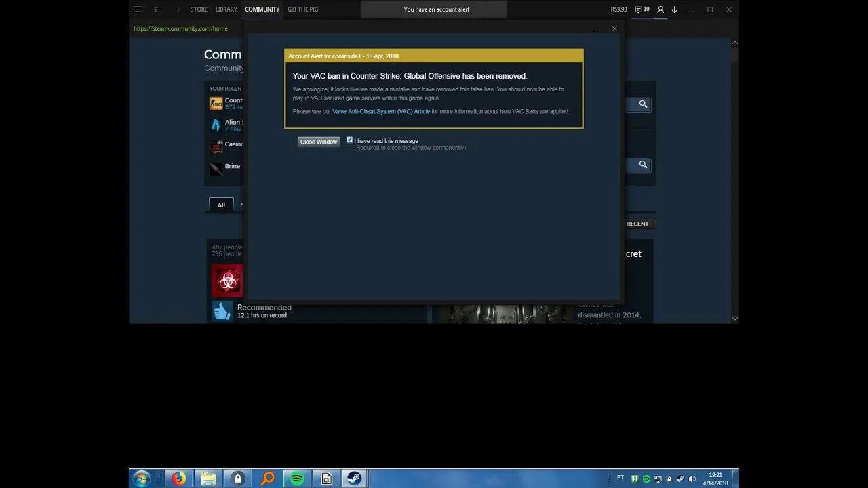
Task: Open the padlock app on the taskbar
Action: click(238, 479)
